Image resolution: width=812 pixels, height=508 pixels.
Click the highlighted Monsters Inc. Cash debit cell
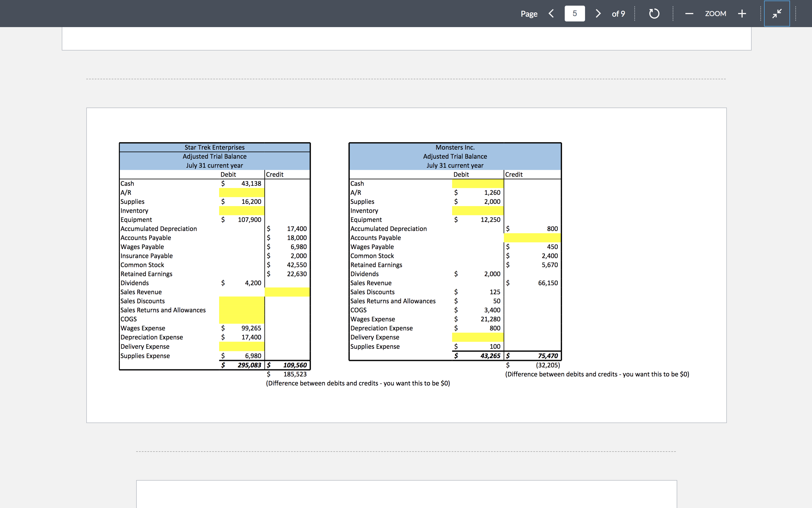tap(478, 183)
